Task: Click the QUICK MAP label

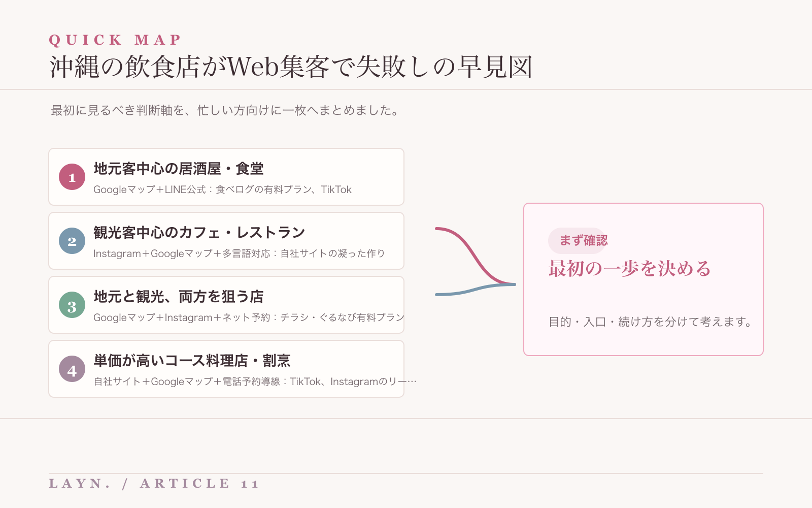Action: pyautogui.click(x=115, y=40)
